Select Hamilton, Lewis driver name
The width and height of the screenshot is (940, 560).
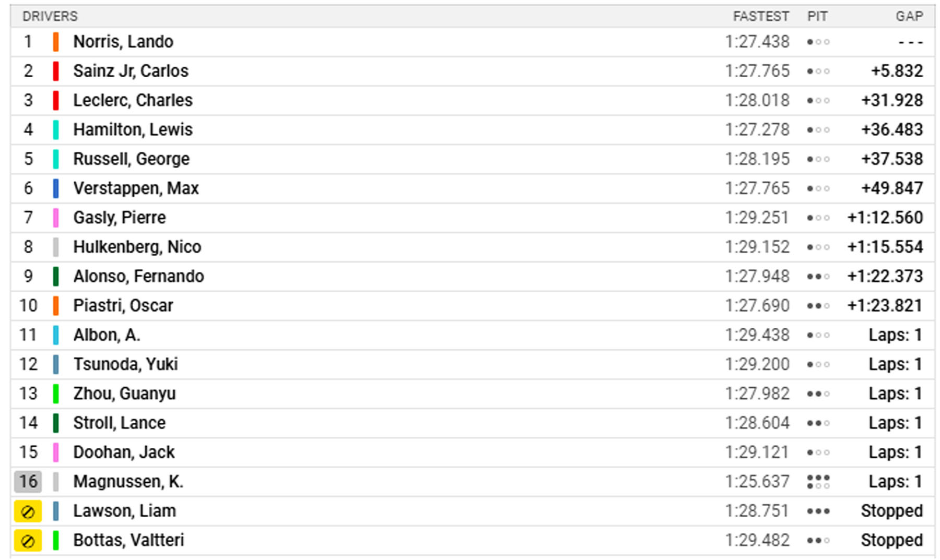tap(133, 130)
